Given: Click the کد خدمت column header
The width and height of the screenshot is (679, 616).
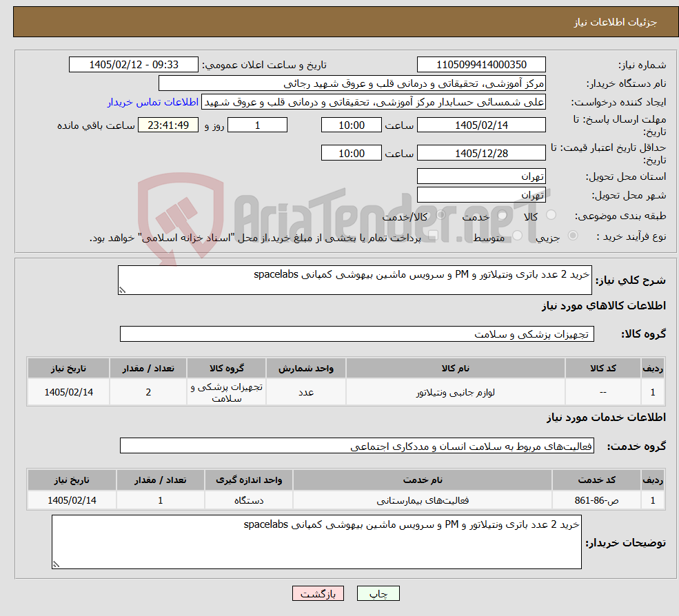Looking at the screenshot, I should point(597,480).
